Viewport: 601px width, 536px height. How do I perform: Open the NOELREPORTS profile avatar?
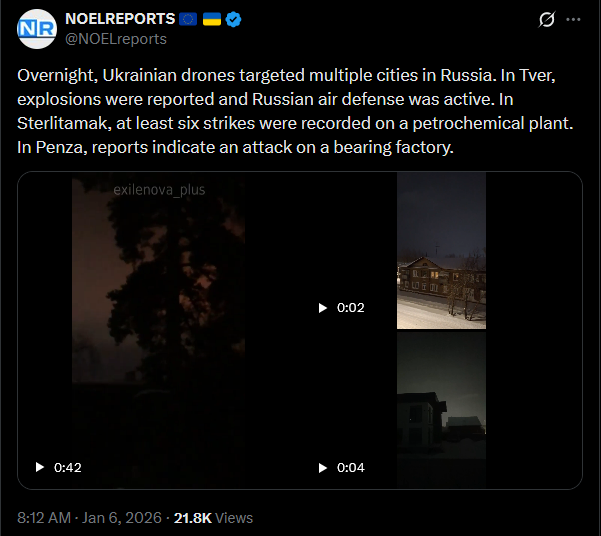tap(37, 29)
